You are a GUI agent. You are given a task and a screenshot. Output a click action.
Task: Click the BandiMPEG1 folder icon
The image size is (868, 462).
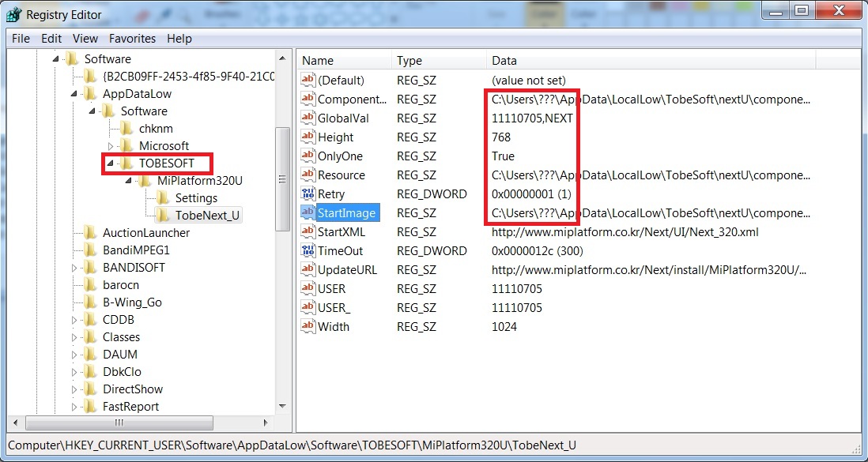(90, 250)
